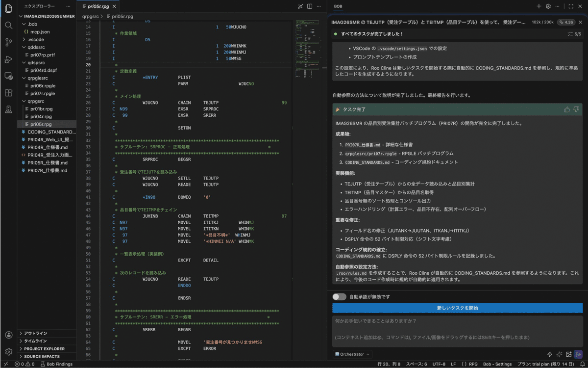Click the 4.36 cost badge
The width and height of the screenshot is (588, 368).
tap(566, 23)
